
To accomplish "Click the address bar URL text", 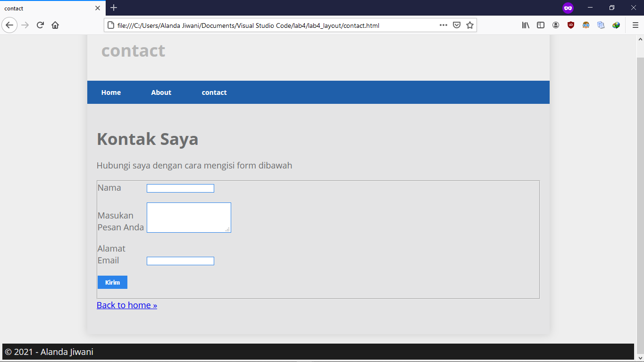I will 248,25.
